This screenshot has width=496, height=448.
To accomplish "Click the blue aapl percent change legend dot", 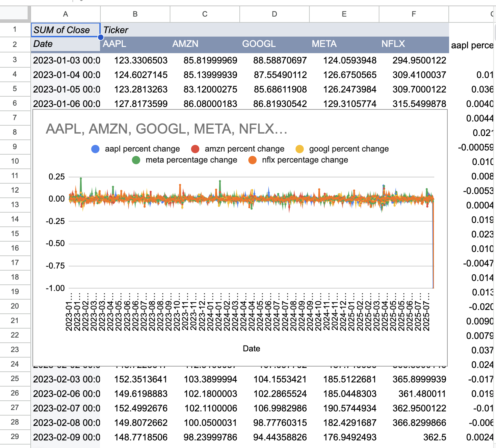I will [95, 149].
